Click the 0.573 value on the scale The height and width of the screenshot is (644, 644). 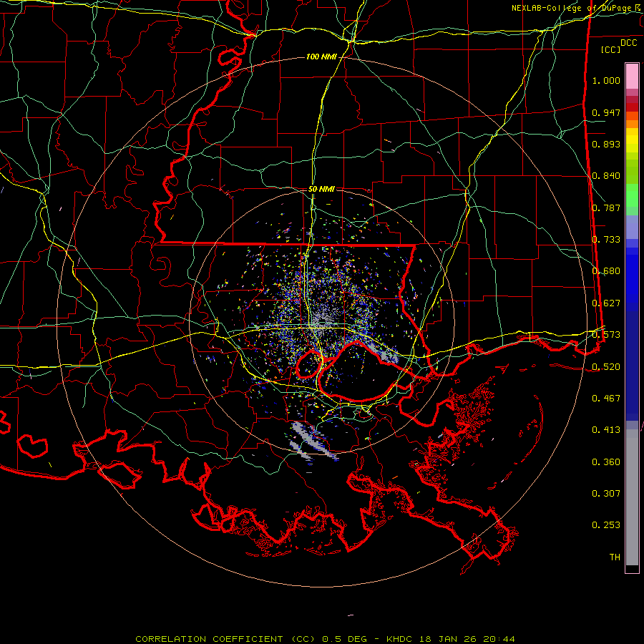tap(606, 335)
